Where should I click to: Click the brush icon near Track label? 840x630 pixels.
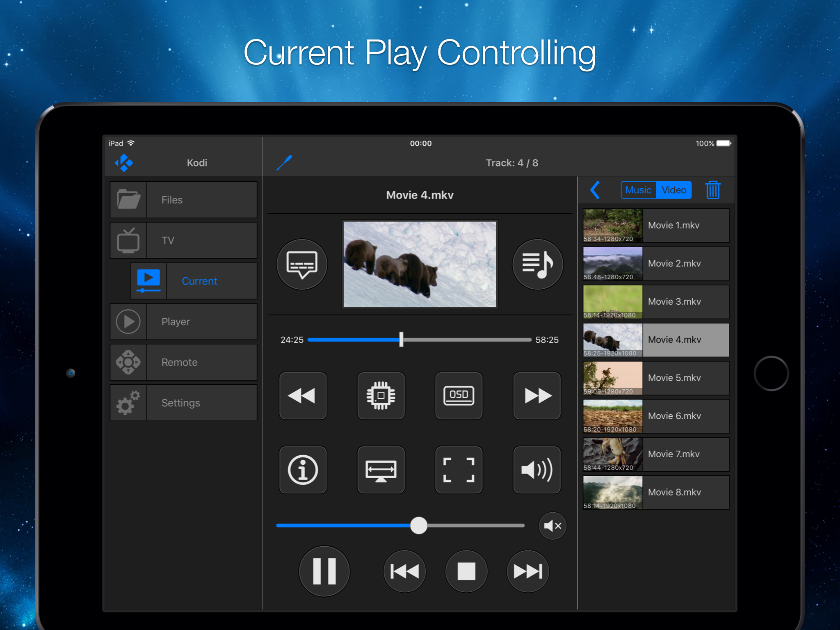(x=284, y=163)
